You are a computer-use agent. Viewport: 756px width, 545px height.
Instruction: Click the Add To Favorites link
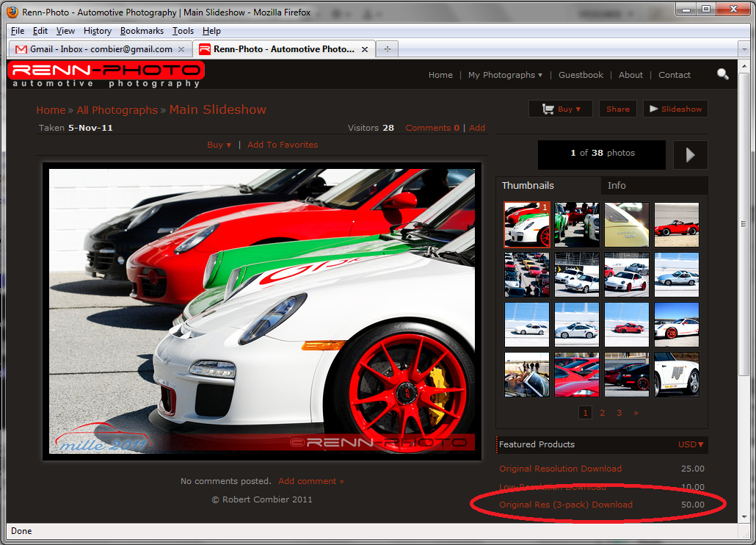283,145
